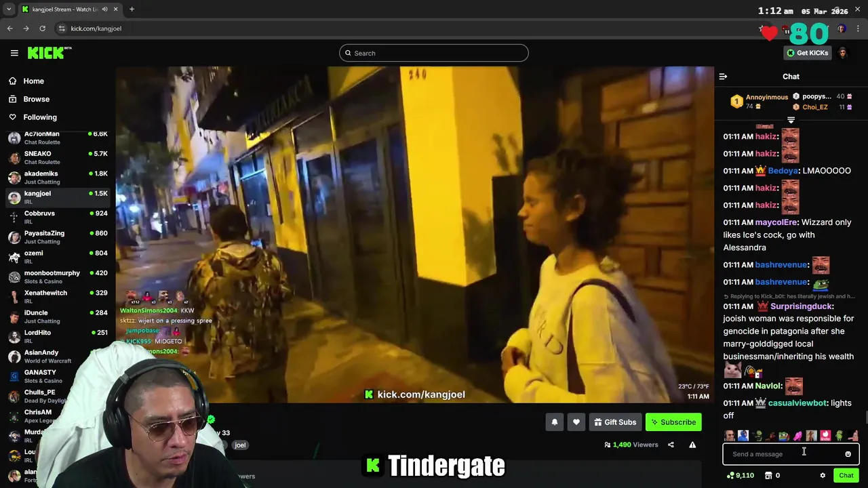Click the Bedoya username in chat
The height and width of the screenshot is (488, 868).
coord(783,171)
